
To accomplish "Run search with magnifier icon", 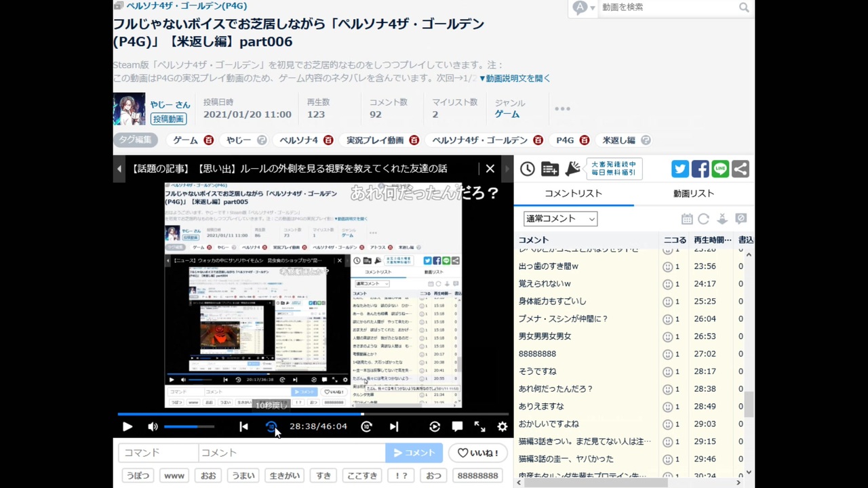I will coord(744,7).
